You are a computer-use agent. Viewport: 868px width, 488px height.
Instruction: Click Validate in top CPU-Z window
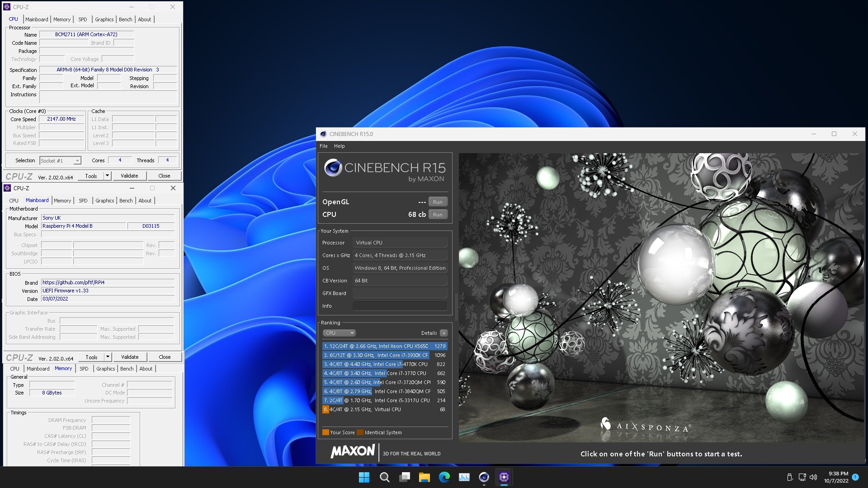click(x=129, y=176)
